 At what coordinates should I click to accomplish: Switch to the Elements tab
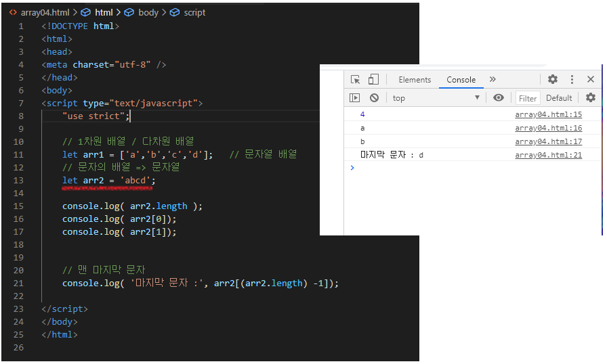tap(415, 80)
